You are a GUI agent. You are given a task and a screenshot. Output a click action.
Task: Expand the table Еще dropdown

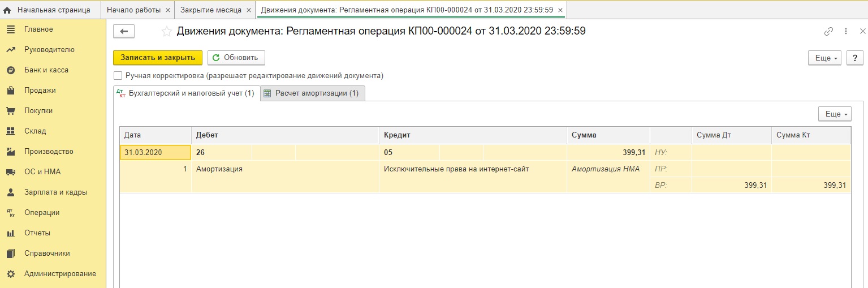(x=835, y=114)
